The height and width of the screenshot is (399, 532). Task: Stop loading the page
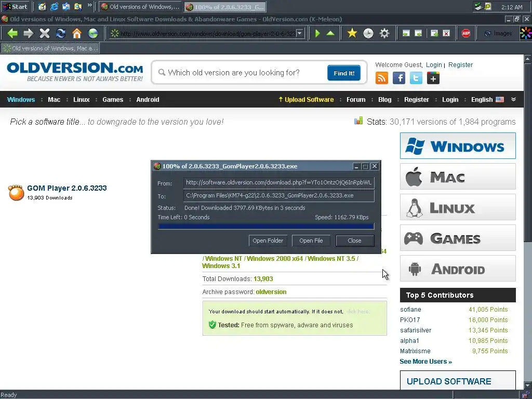[45, 33]
